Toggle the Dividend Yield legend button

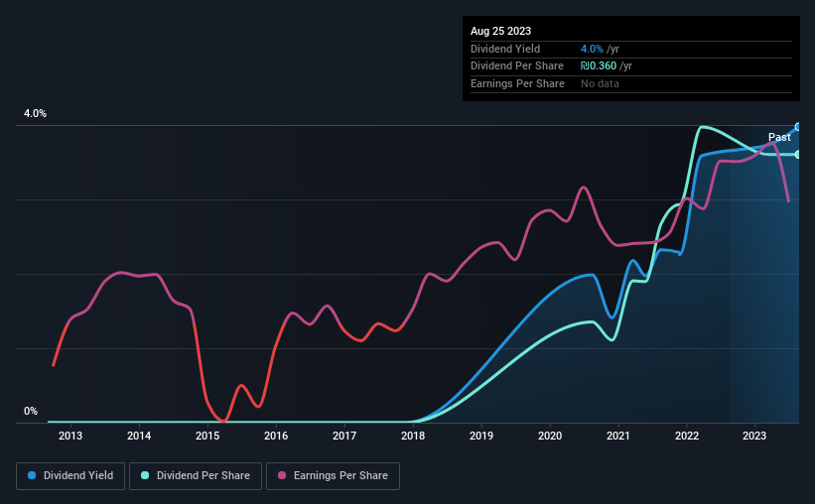[x=70, y=476]
